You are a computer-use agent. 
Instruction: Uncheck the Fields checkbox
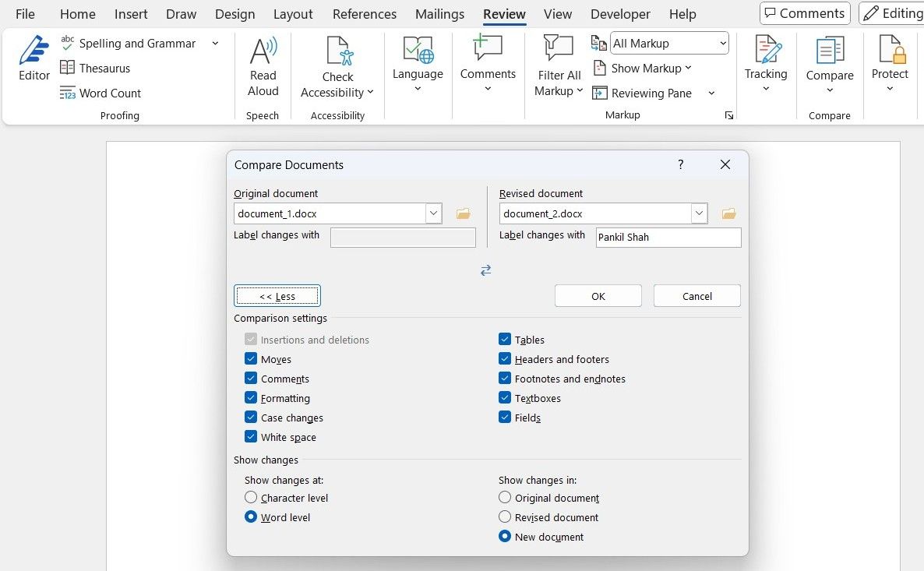coord(504,417)
